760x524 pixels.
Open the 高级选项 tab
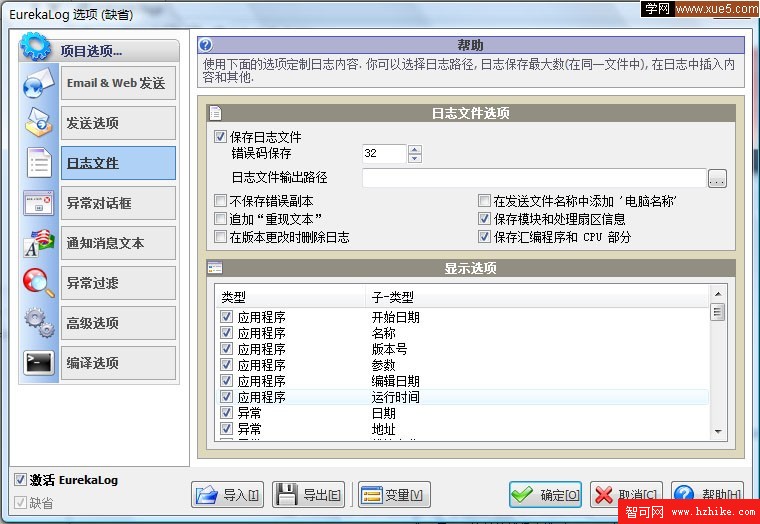(x=118, y=323)
